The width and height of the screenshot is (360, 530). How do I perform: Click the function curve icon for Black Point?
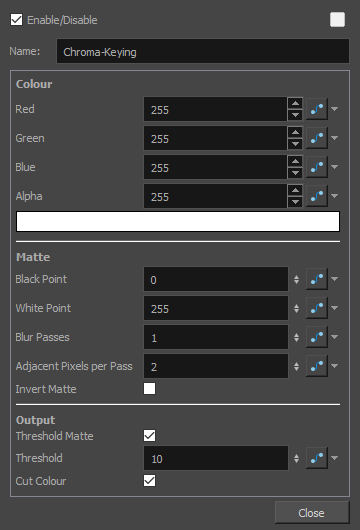point(317,279)
